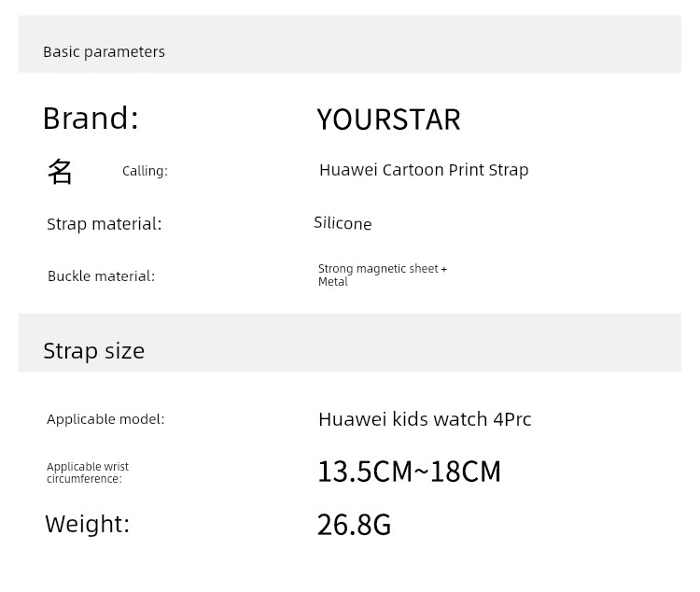Click the Applicable model: label
Screen dimensions: 700x592
click(105, 419)
